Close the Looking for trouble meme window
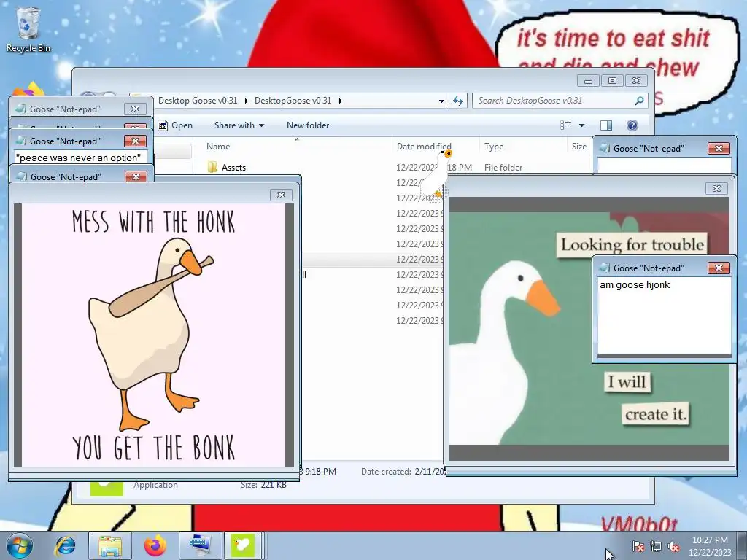 pos(716,188)
